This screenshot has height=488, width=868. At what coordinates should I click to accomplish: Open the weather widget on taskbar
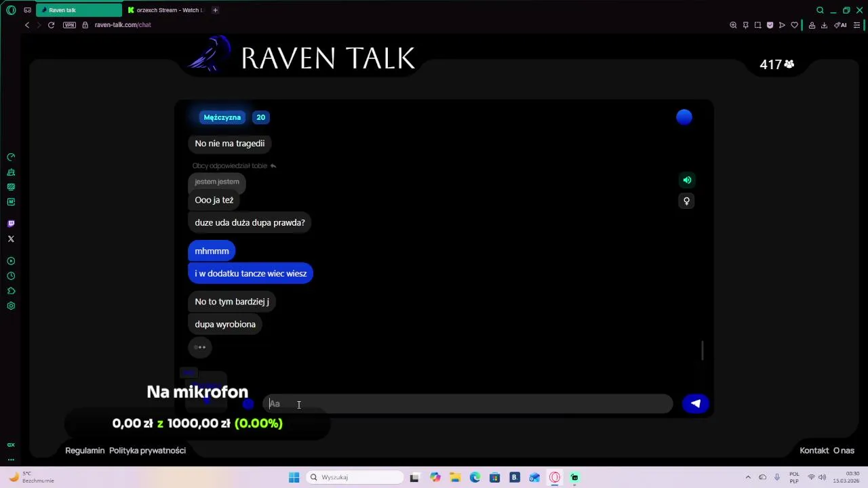click(x=31, y=477)
